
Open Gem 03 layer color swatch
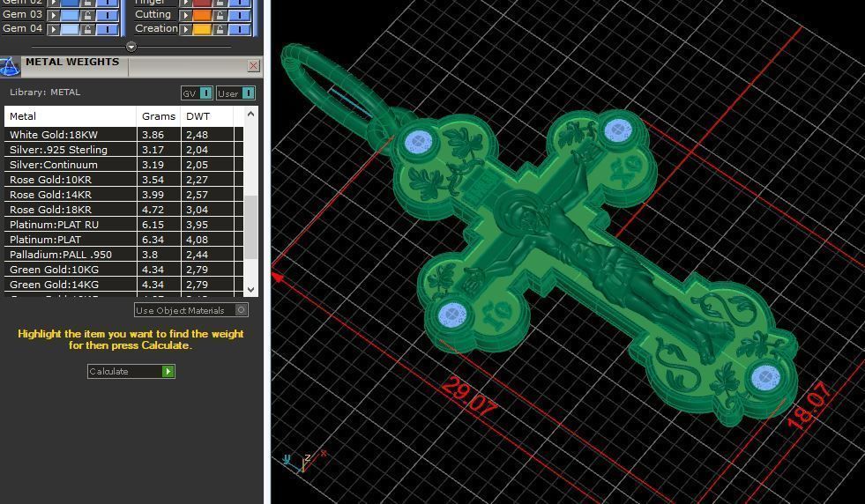(70, 15)
